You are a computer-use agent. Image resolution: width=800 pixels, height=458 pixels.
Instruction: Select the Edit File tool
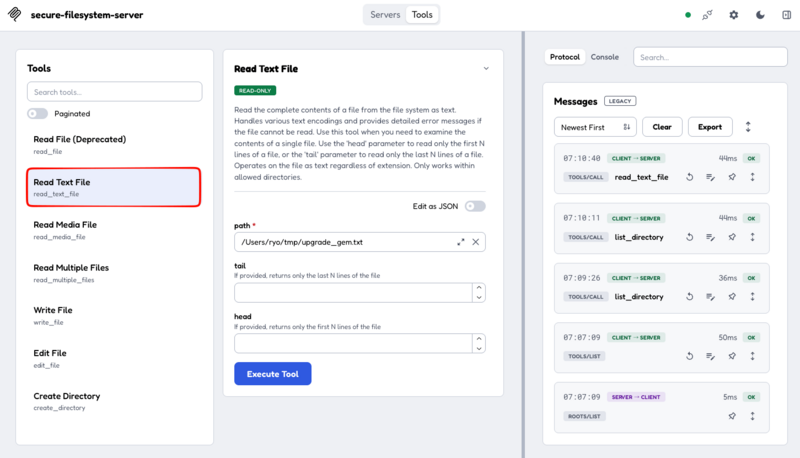point(114,359)
